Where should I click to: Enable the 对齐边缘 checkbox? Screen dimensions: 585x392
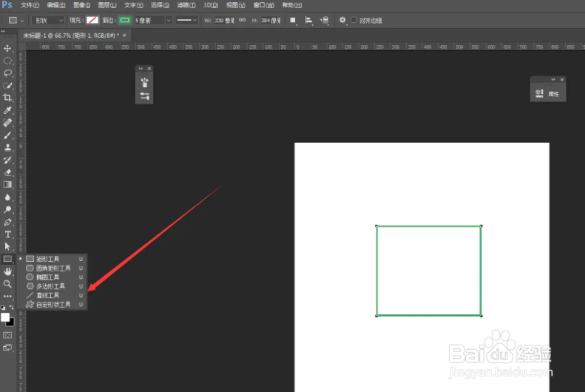pyautogui.click(x=354, y=20)
